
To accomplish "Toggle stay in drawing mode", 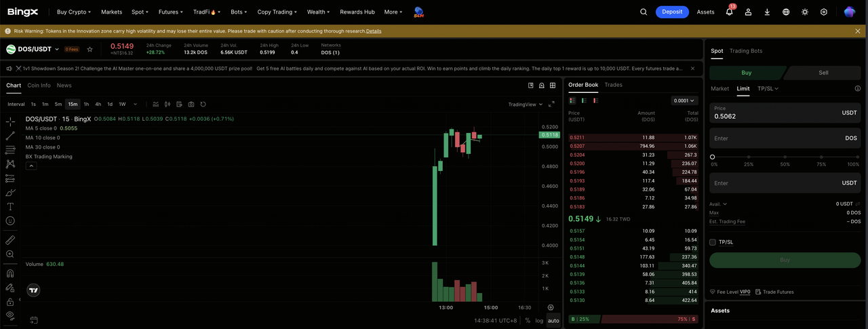I will click(x=10, y=288).
